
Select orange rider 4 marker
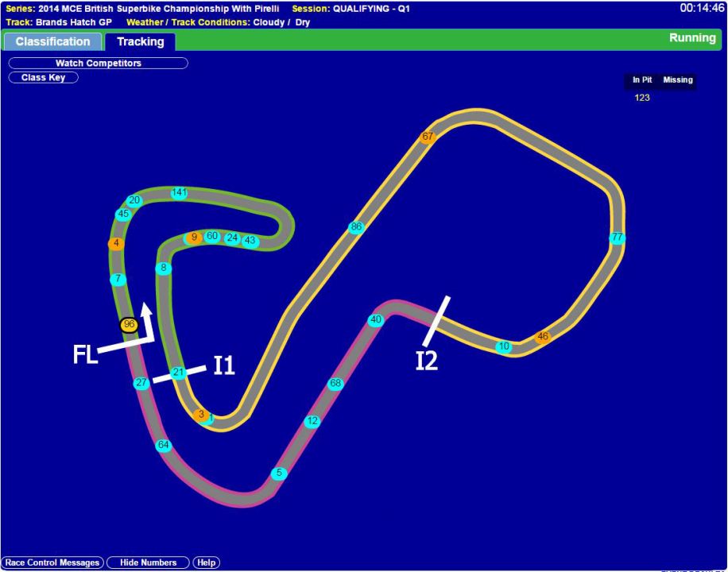pos(116,243)
